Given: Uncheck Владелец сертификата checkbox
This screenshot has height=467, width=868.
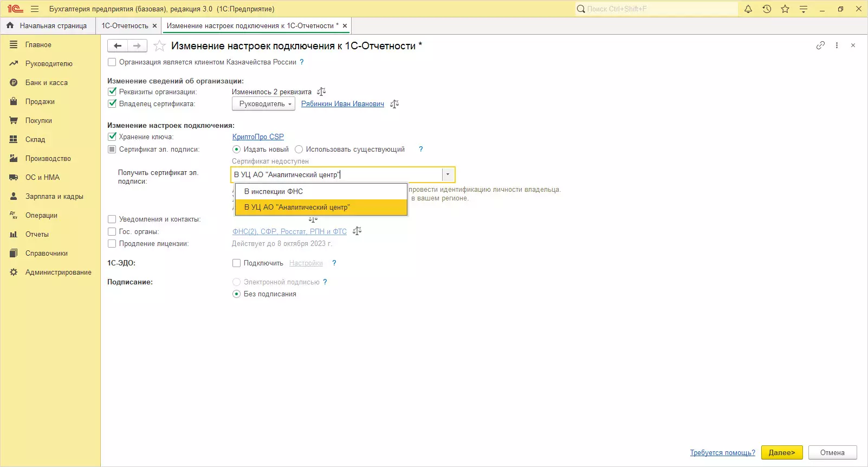Looking at the screenshot, I should [112, 103].
